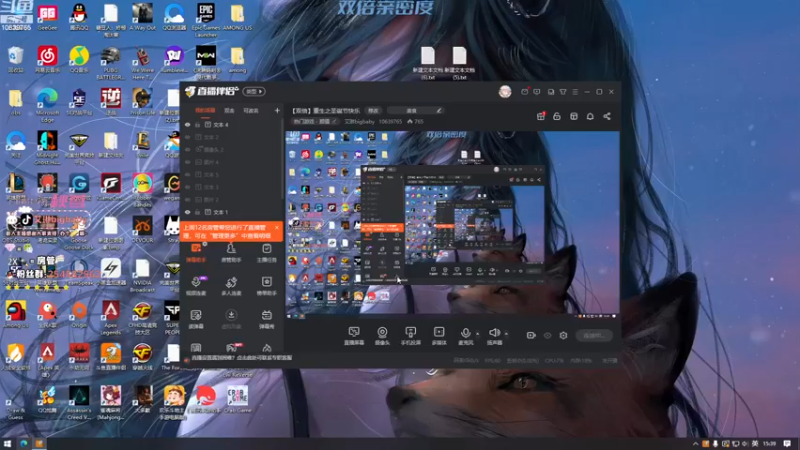Open the 读弹幕 read-danmaku tool
This screenshot has height=450, width=800.
coord(196,319)
